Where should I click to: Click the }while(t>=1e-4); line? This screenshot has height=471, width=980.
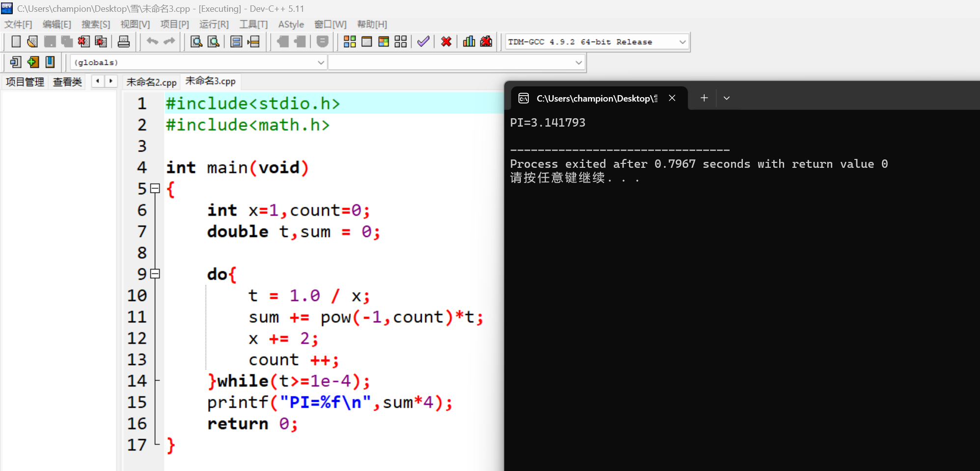coord(288,381)
